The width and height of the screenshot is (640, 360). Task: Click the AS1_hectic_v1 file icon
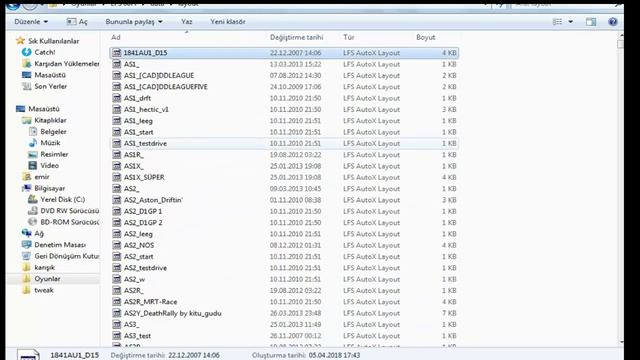coord(117,109)
